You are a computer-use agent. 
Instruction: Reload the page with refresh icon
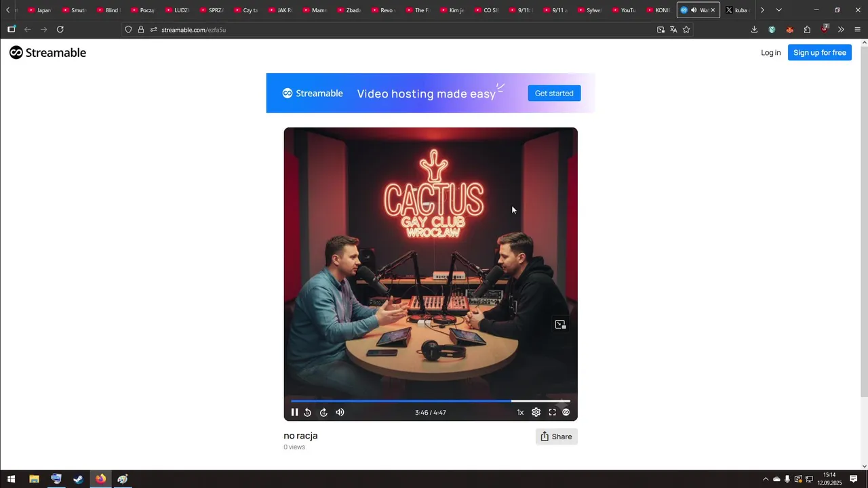(x=60, y=29)
